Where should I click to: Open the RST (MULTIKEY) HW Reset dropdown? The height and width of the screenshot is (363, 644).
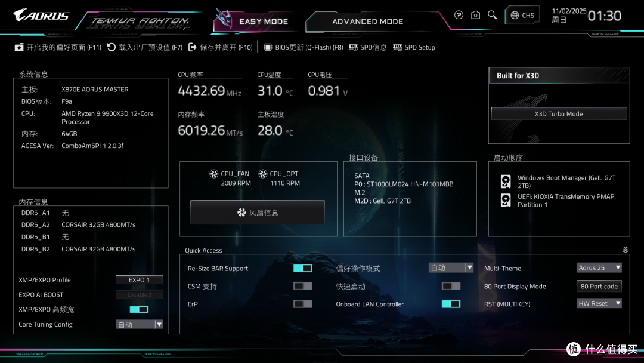point(599,303)
